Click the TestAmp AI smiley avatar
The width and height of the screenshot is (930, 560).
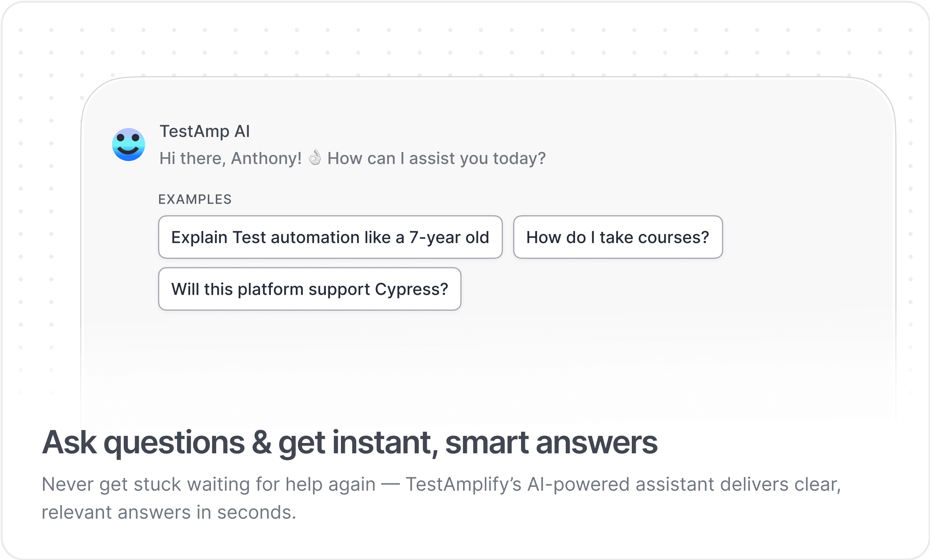128,144
